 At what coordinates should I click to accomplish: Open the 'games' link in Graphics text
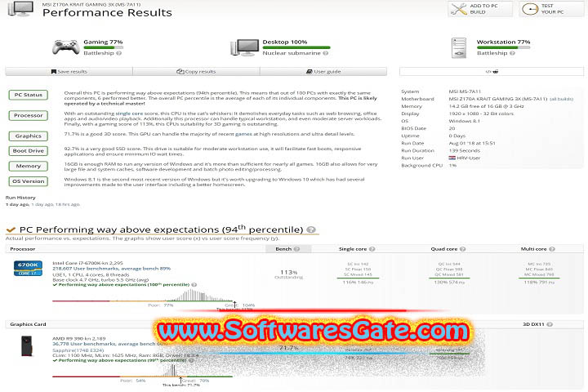point(243,134)
